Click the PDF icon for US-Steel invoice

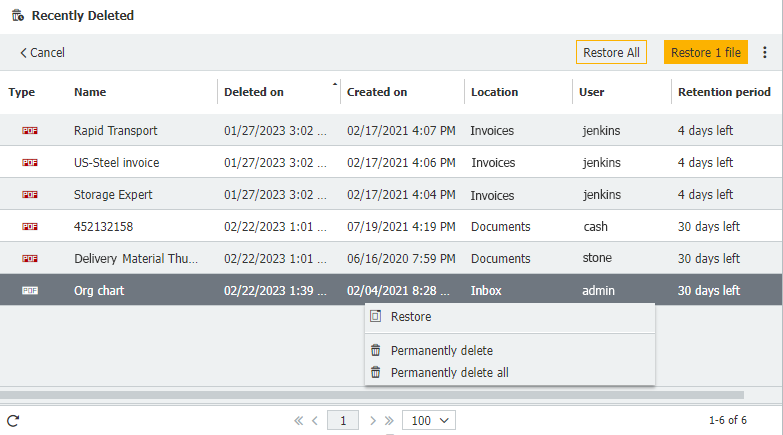pyautogui.click(x=29, y=163)
